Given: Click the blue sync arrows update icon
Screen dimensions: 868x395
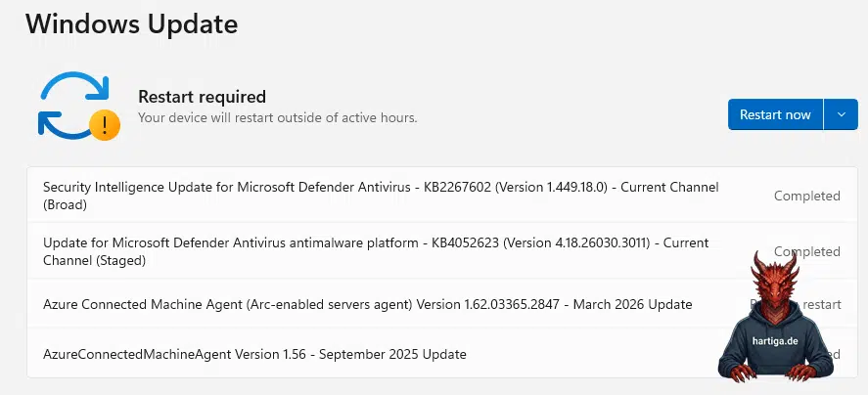Looking at the screenshot, I should [x=73, y=104].
